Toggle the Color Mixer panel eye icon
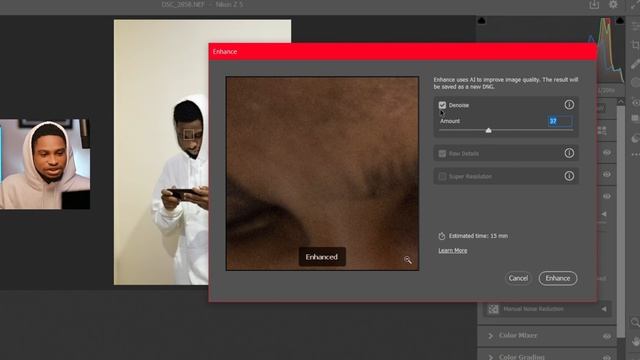The width and height of the screenshot is (640, 360). [x=607, y=336]
